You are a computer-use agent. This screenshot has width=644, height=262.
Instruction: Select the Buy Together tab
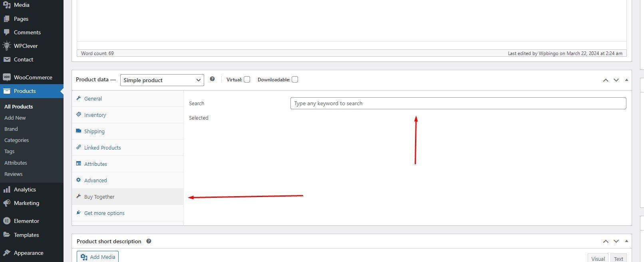pos(99,197)
